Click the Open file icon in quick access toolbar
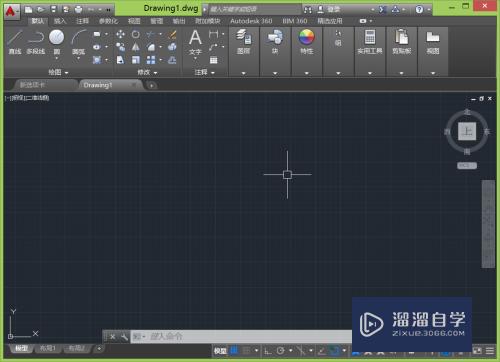Image resolution: width=500 pixels, height=362 pixels. [x=41, y=10]
